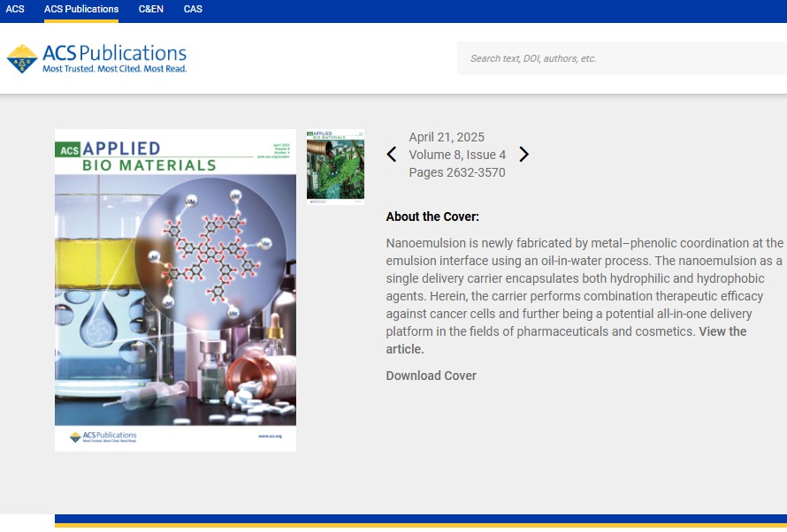Open the ACS tab in top bar
Image resolution: width=787 pixels, height=532 pixels.
(15, 9)
